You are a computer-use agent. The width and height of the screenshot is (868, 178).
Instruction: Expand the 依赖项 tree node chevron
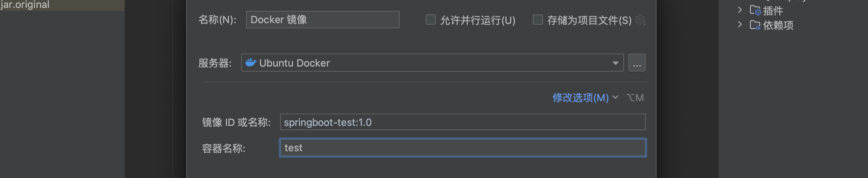click(740, 25)
